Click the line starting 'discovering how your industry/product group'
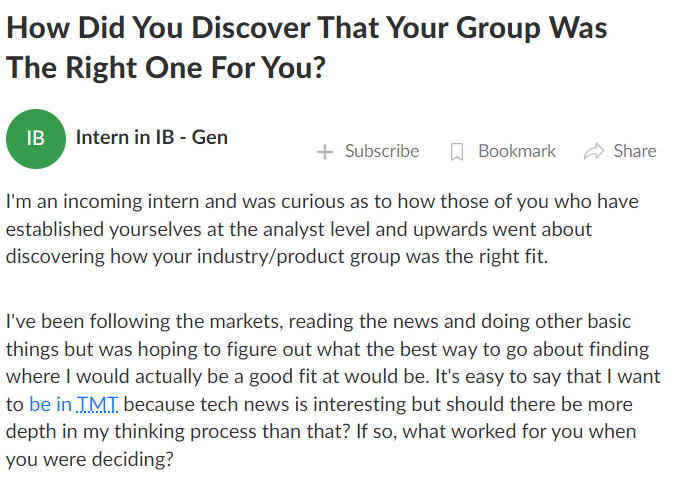The height and width of the screenshot is (489, 674). 277,257
